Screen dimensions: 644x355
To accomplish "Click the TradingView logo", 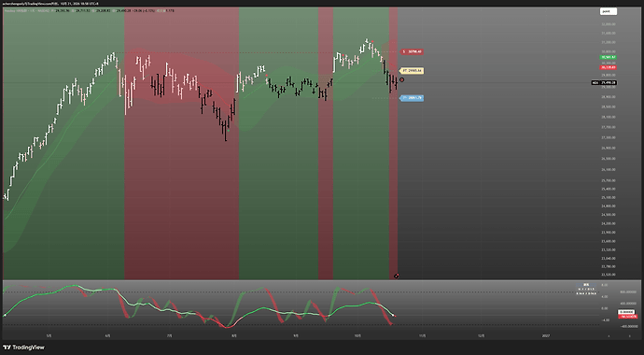I will tap(23, 348).
